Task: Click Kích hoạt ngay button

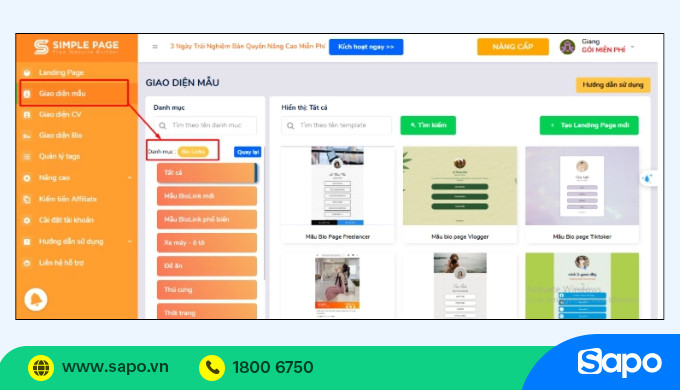Action: click(x=366, y=47)
